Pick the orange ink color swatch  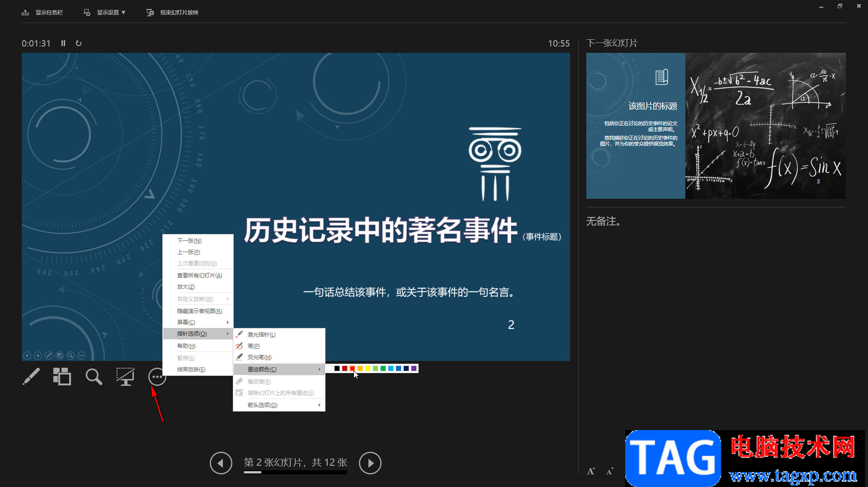click(360, 369)
